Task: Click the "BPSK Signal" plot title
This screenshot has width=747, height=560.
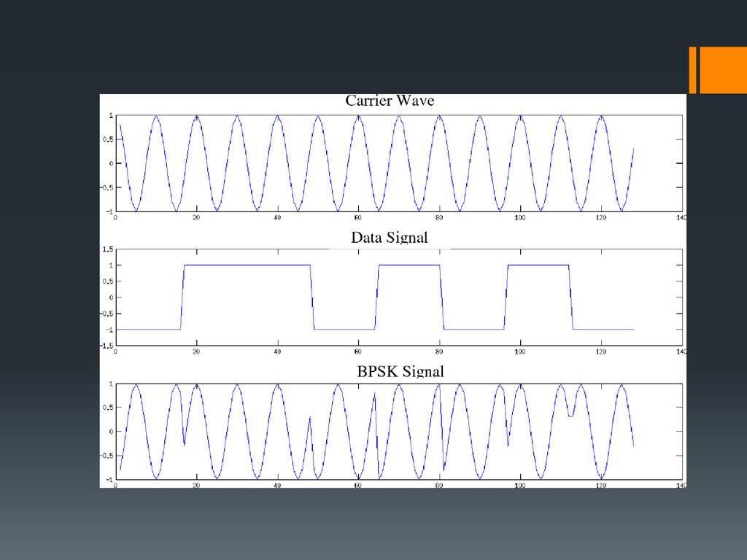Action: (400, 371)
